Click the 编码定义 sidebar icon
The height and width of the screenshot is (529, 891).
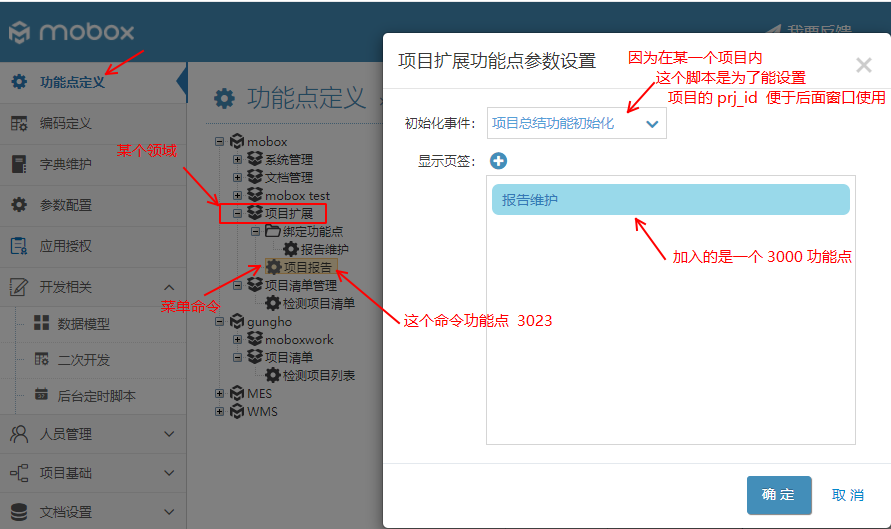(18, 123)
